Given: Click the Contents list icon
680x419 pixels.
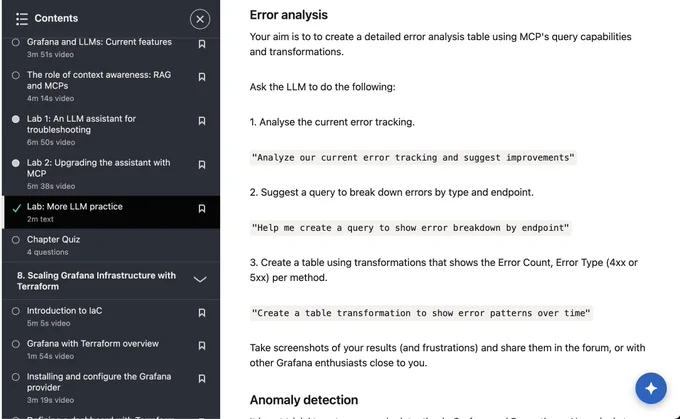Looking at the screenshot, I should point(22,19).
